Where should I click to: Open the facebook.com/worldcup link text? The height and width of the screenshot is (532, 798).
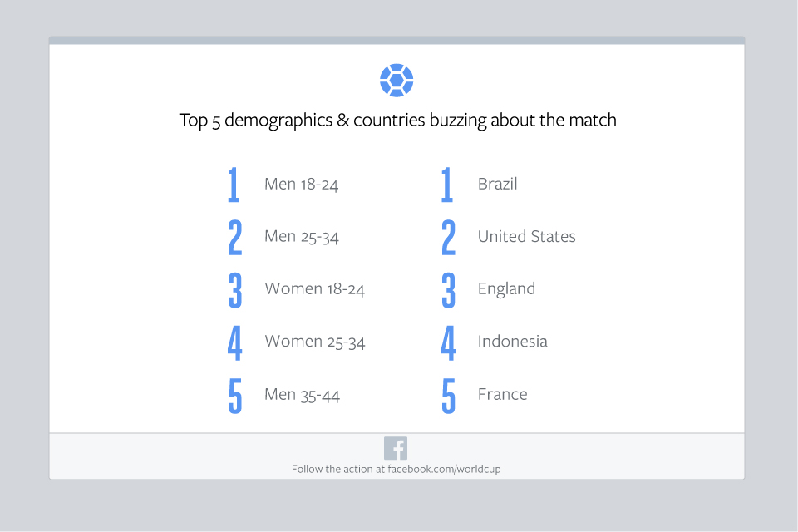pos(444,469)
